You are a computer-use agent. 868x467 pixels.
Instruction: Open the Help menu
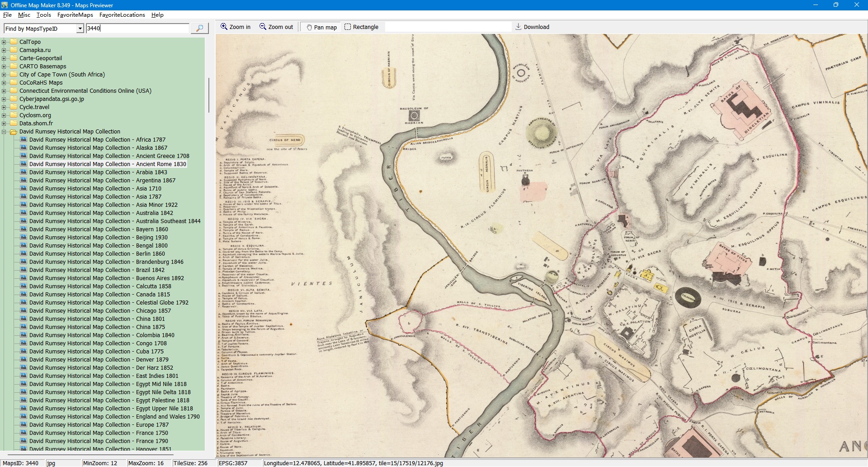157,15
